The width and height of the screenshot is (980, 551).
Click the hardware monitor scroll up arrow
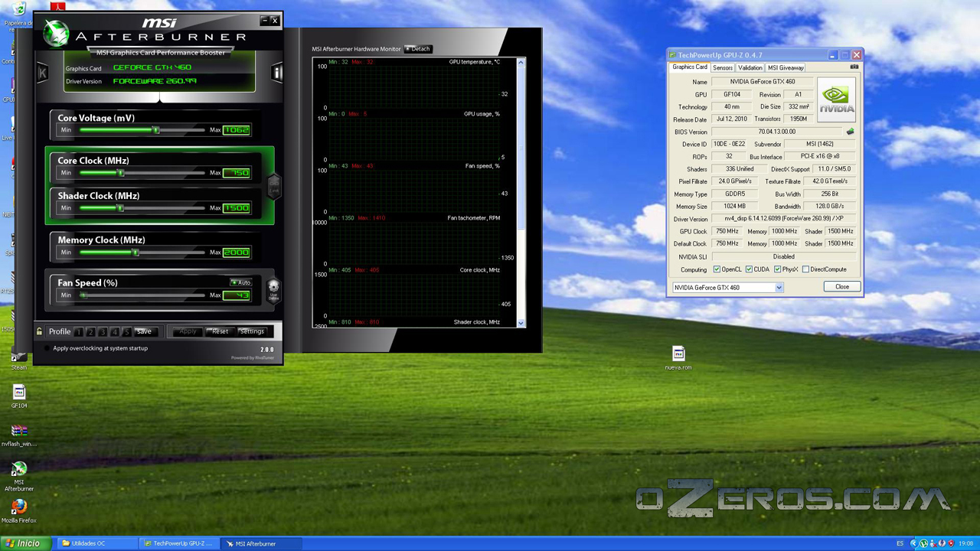click(521, 62)
